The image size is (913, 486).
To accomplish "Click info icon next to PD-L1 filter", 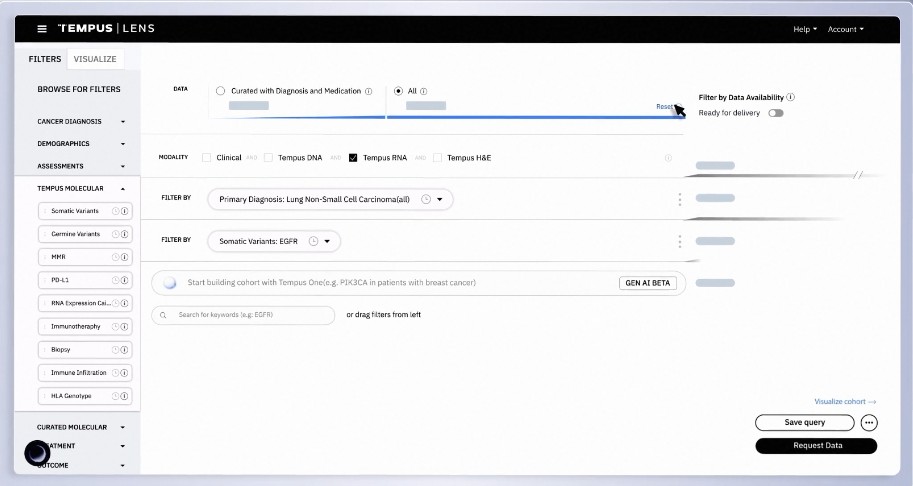I will pyautogui.click(x=125, y=280).
